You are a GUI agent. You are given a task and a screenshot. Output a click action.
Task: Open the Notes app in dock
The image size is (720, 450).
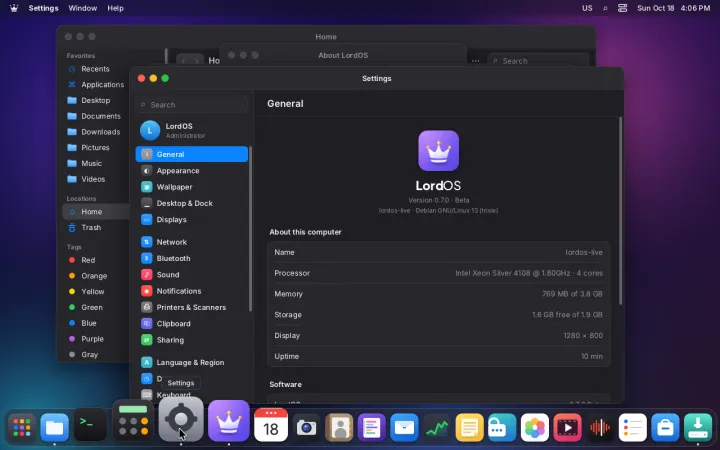pyautogui.click(x=469, y=428)
